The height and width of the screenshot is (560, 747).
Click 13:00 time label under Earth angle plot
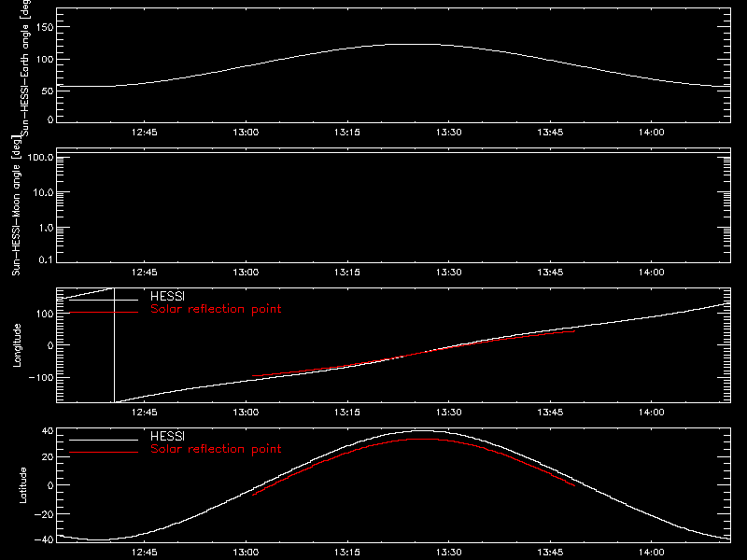point(246,132)
